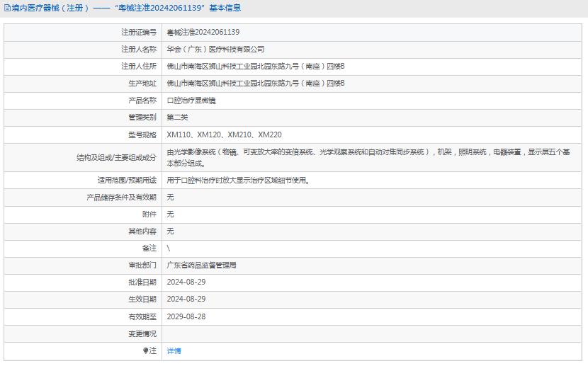Screen dimensions: 588x366
Task: Click the 有效期至 label
Action: click(142, 316)
